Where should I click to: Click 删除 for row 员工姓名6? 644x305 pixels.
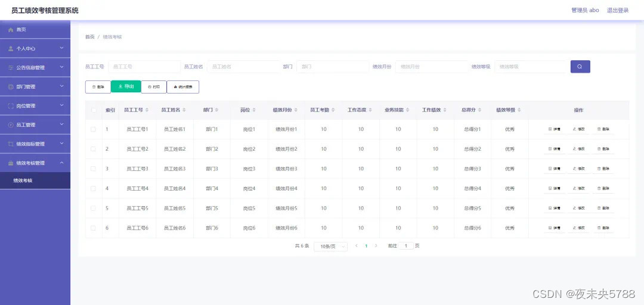pos(603,228)
